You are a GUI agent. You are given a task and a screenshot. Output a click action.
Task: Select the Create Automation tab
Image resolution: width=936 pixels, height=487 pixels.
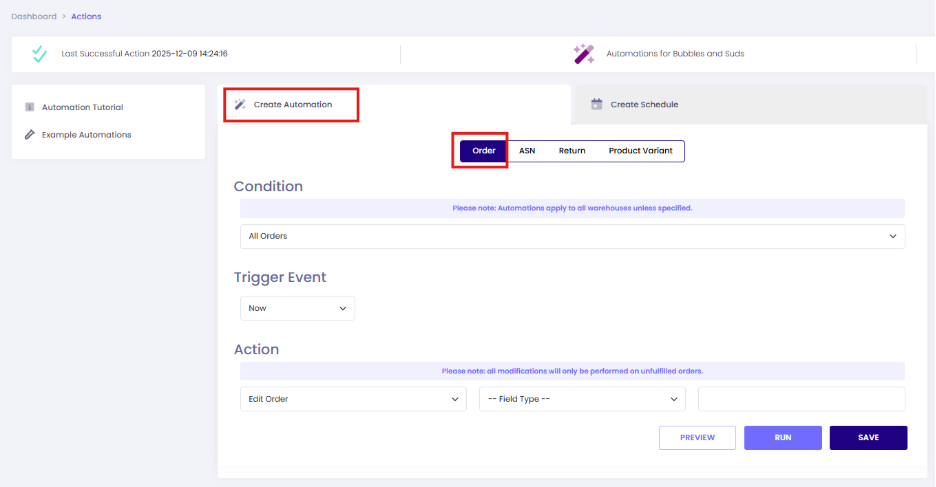tap(292, 104)
